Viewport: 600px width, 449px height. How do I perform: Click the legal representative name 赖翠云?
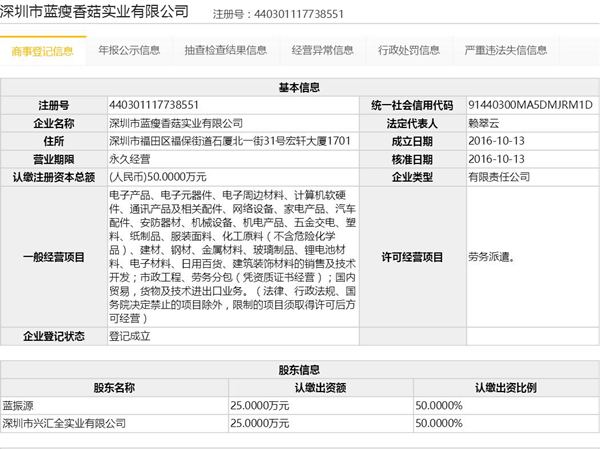tap(484, 123)
